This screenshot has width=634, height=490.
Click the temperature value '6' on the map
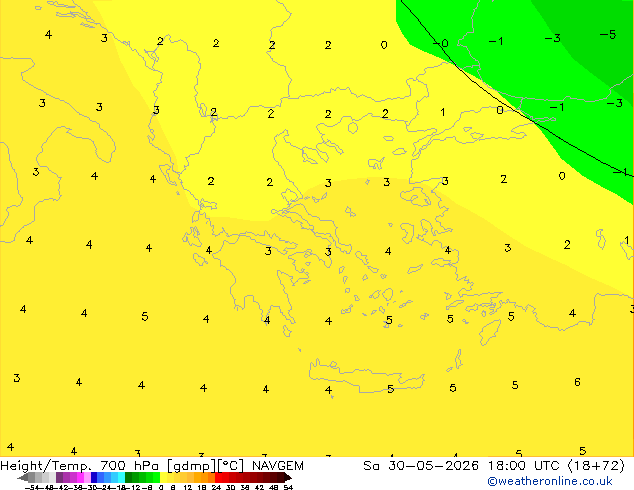pyautogui.click(x=577, y=382)
